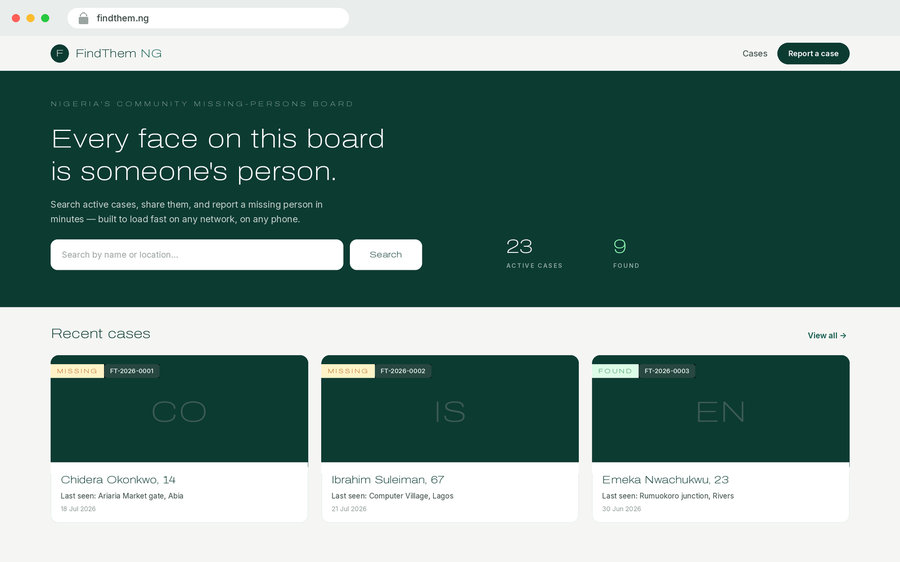Click the MISSING badge on case FT-2026-0002

(x=348, y=371)
